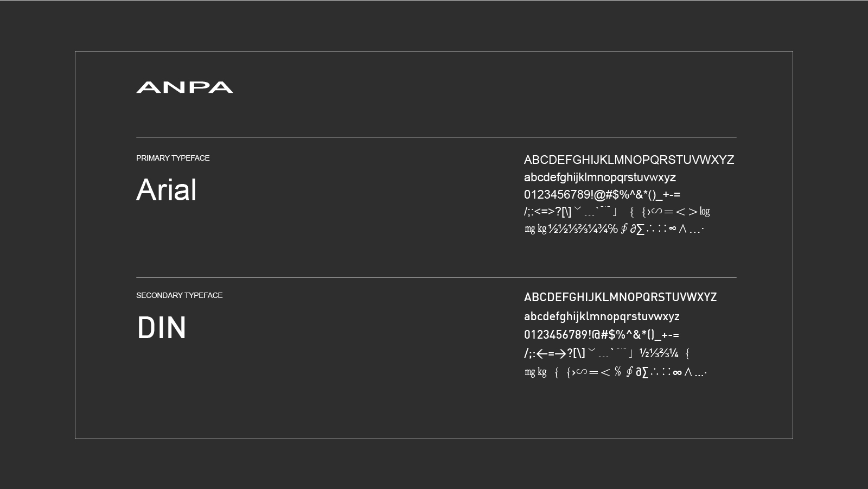Click the large Arial typeface name
Image resolution: width=868 pixels, height=489 pixels.
(x=166, y=190)
